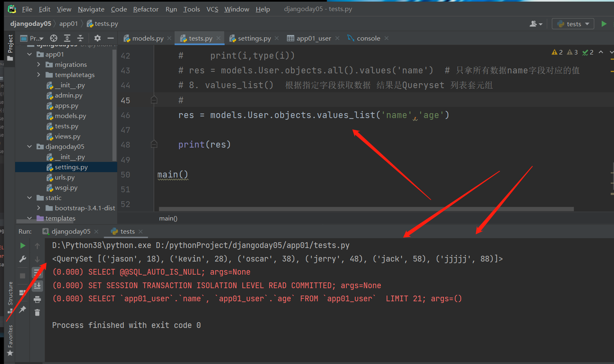Collapse the djangoday05 package folder
The width and height of the screenshot is (614, 364).
pos(30,146)
